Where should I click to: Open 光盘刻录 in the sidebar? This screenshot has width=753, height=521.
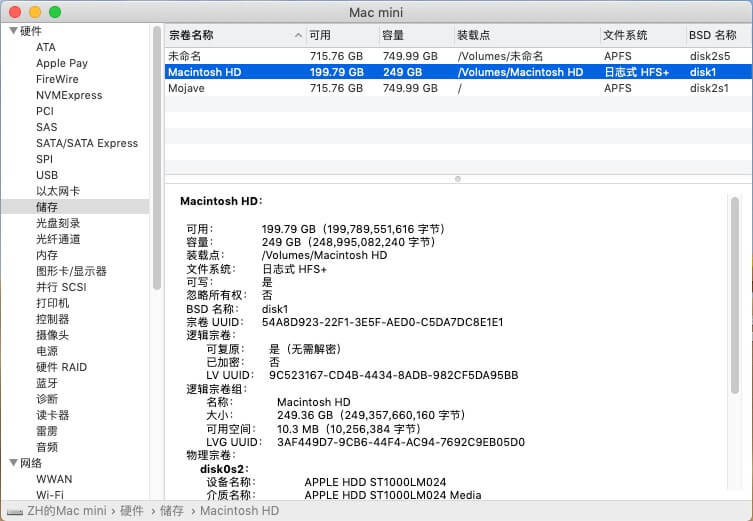pyautogui.click(x=58, y=223)
